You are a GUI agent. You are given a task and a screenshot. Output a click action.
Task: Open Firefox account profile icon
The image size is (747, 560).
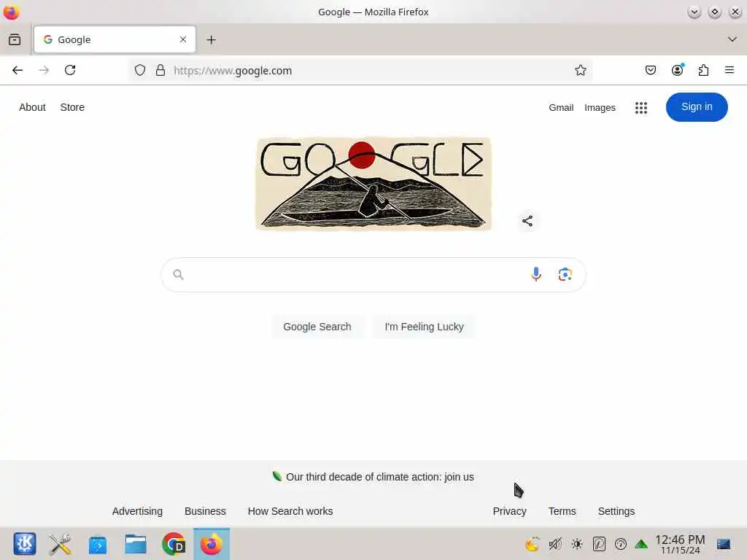point(677,71)
